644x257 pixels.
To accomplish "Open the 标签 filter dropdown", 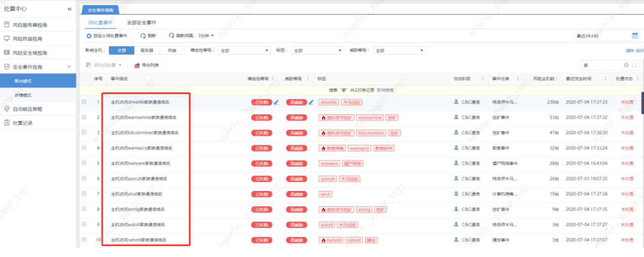I will 317,50.
